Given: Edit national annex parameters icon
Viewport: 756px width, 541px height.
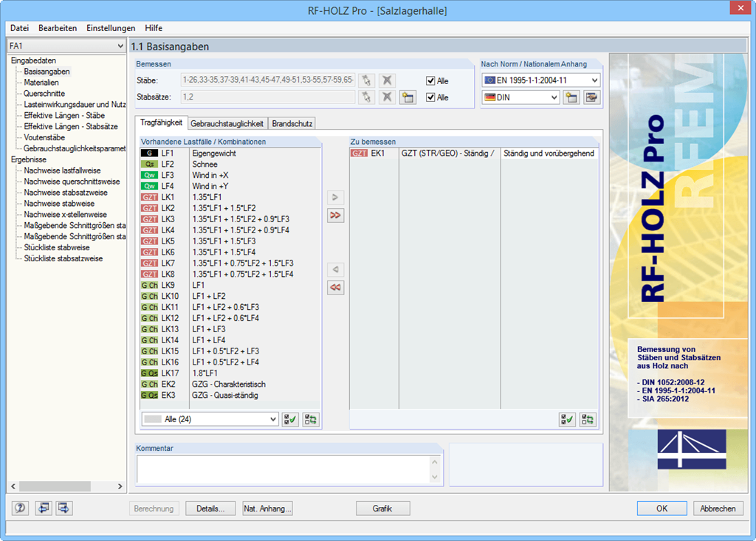Looking at the screenshot, I should tap(591, 97).
